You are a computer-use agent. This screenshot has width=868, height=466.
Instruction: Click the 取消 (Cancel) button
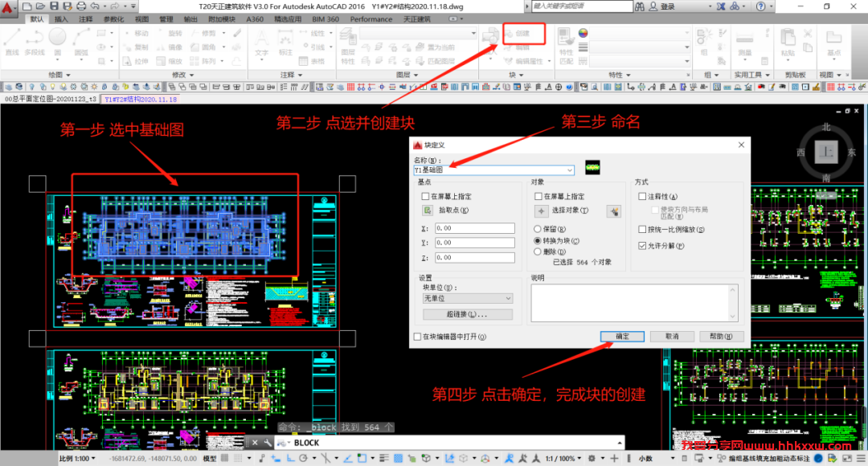point(672,337)
